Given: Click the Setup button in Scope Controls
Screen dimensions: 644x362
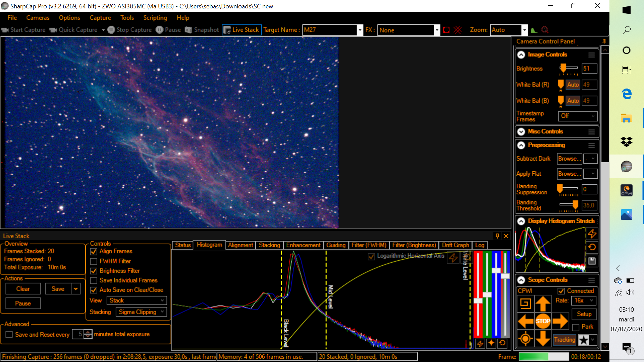Looking at the screenshot, I should (x=584, y=314).
